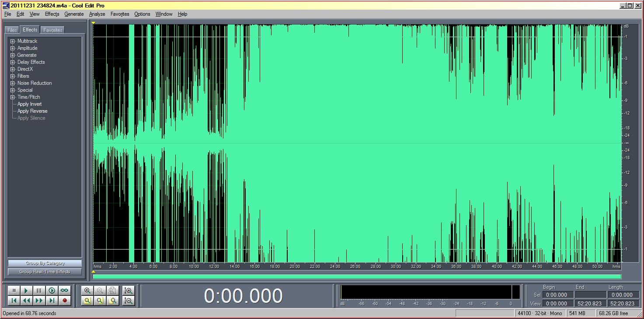Expand the Amplitude effects category
The height and width of the screenshot is (319, 644).
click(x=13, y=49)
